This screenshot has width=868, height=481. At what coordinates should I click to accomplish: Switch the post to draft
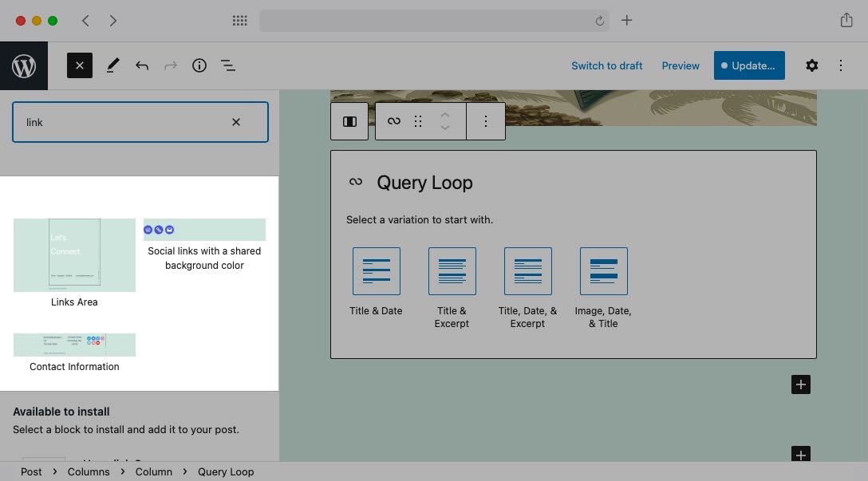point(606,65)
